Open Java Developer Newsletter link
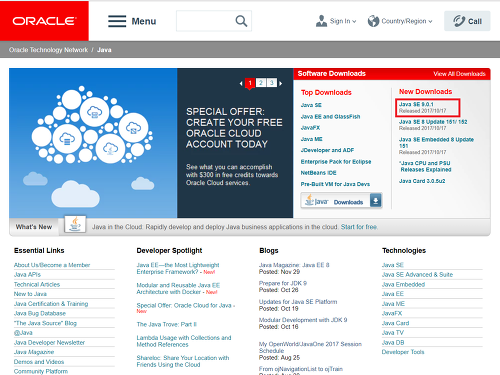This screenshot has height=375, width=500. [x=49, y=342]
